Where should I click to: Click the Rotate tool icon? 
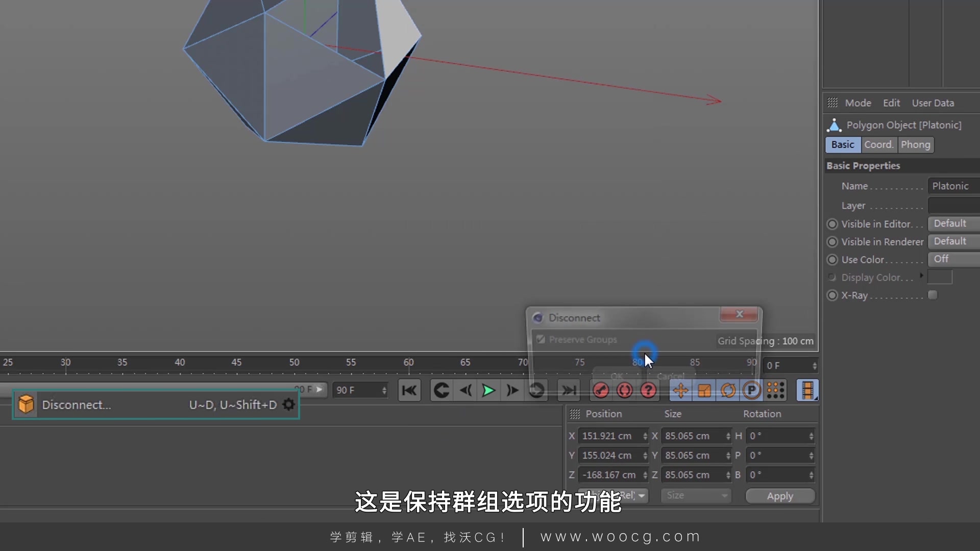tap(727, 390)
